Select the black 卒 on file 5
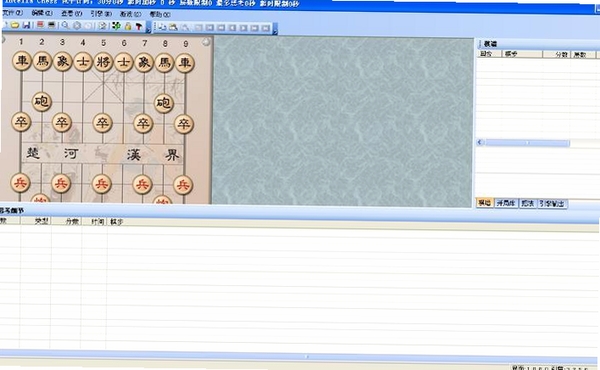Image resolution: width=600 pixels, height=370 pixels. click(x=102, y=123)
